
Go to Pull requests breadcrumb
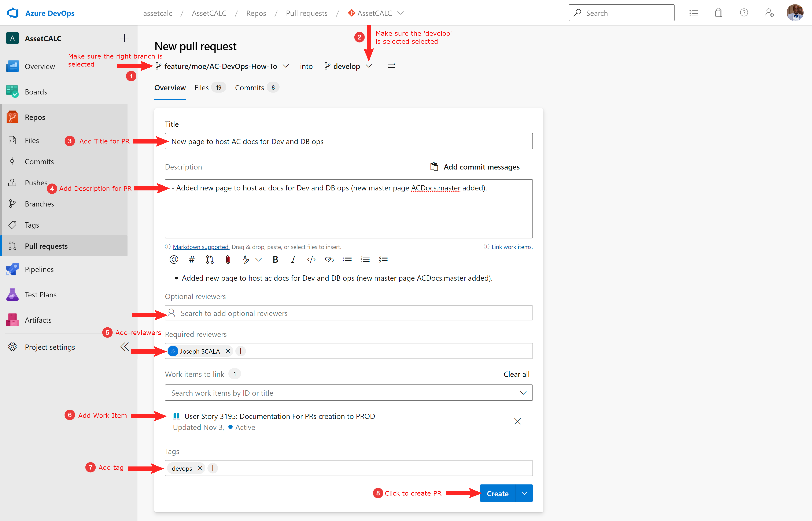pyautogui.click(x=307, y=13)
